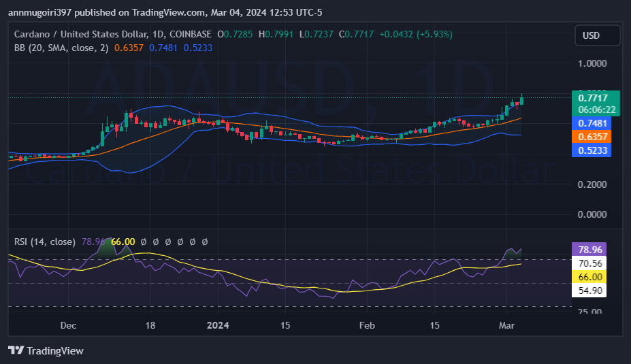Click the C0.7717 close value
This screenshot has width=631, height=364.
pos(356,34)
